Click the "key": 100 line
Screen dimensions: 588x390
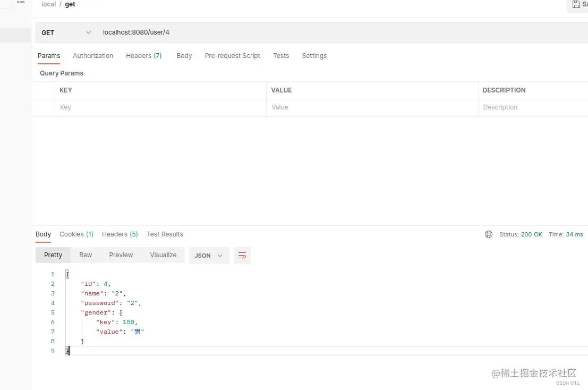coord(117,322)
